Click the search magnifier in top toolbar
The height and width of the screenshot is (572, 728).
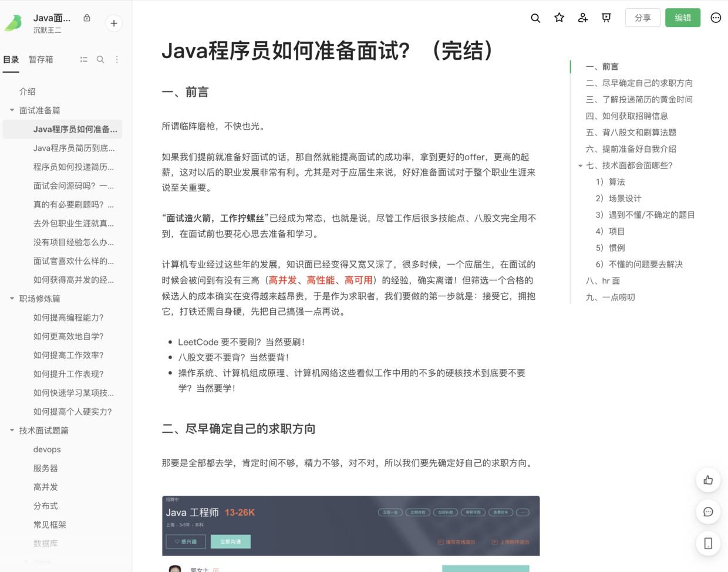click(535, 18)
